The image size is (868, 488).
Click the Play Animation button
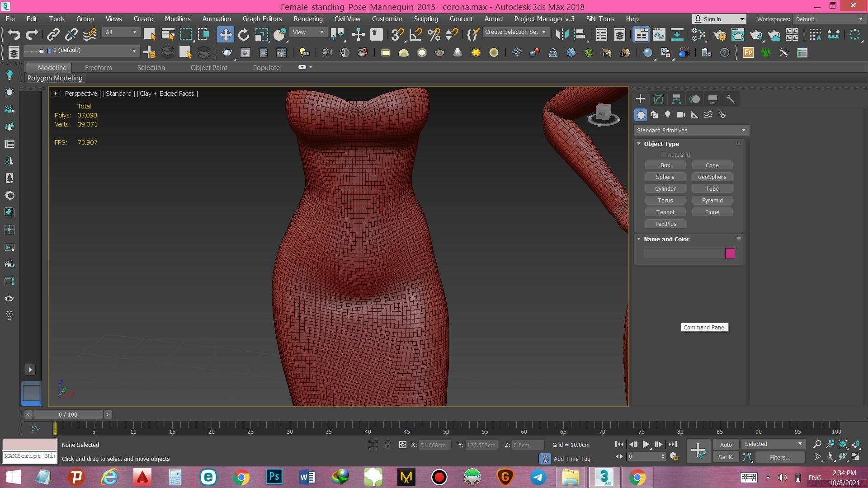click(646, 445)
